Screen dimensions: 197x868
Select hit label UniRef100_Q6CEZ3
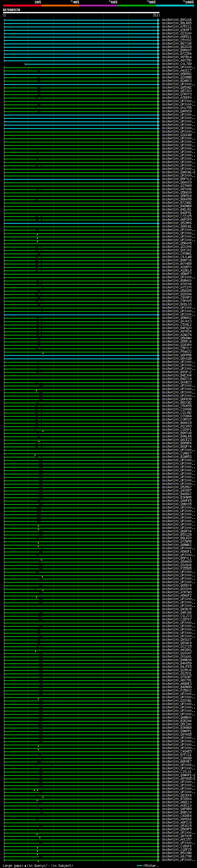176,440
